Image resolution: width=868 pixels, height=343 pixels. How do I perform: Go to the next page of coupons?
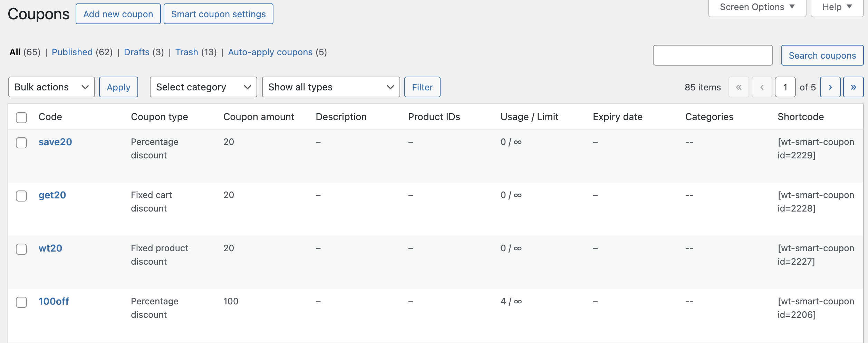coord(830,87)
